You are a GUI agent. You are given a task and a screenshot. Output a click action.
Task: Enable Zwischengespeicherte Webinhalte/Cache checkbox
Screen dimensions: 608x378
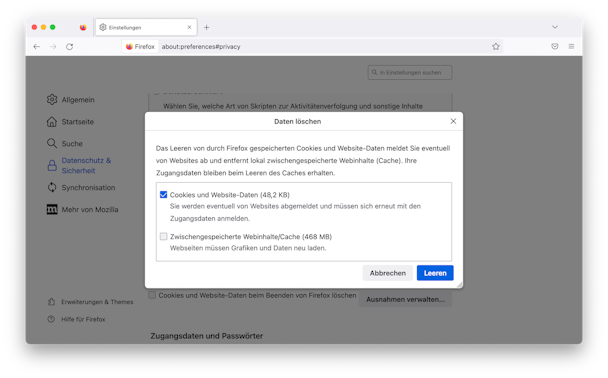tap(164, 236)
